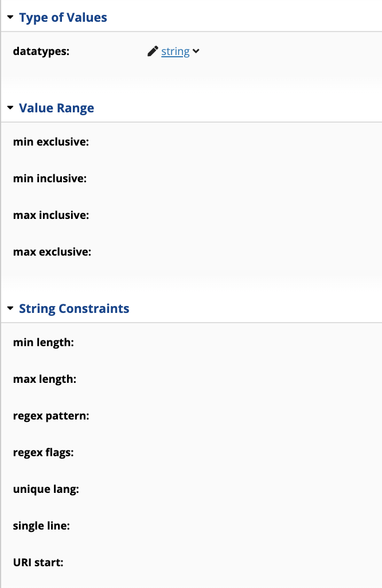This screenshot has height=588, width=382.
Task: Click the pencil edit icon beside string
Action: [153, 51]
